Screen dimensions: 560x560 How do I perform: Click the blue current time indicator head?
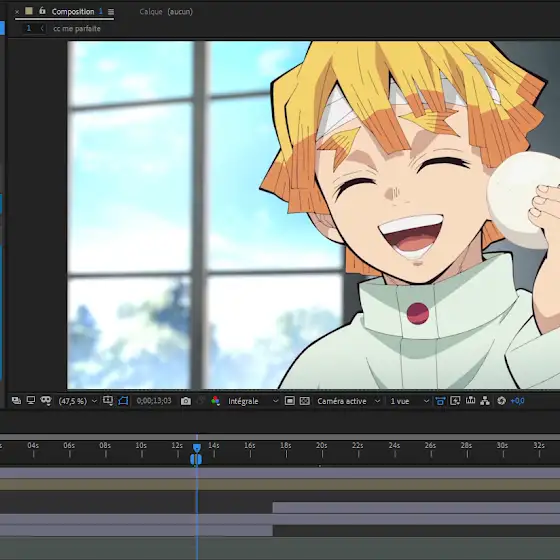[x=197, y=448]
